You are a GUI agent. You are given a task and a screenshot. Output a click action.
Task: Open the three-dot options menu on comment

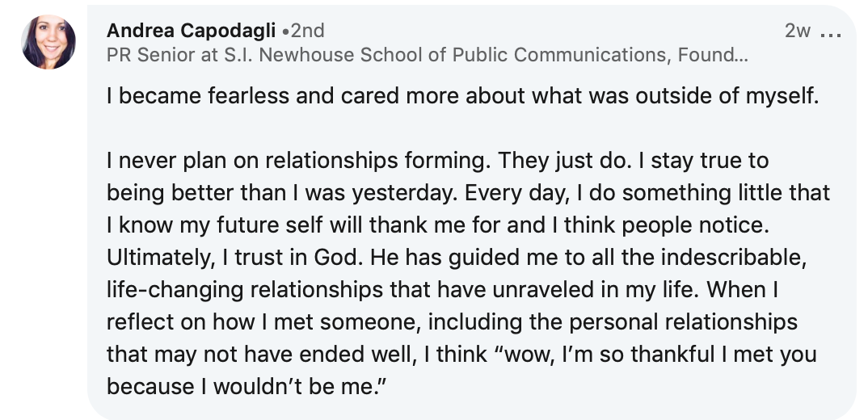click(x=830, y=35)
